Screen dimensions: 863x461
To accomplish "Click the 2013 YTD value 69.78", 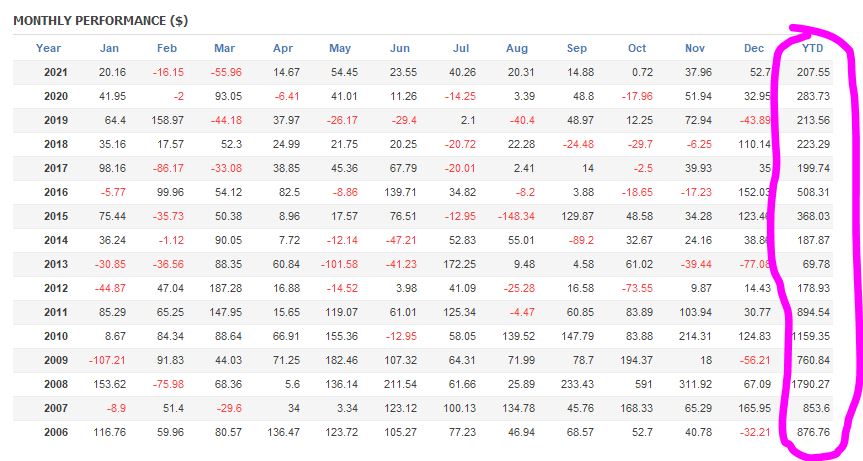I will click(x=817, y=263).
